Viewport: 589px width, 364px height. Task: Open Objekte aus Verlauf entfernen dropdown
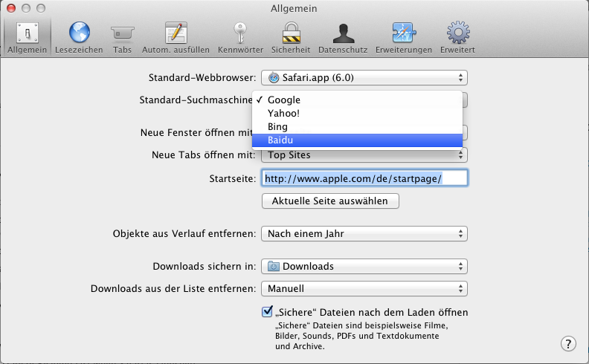364,234
